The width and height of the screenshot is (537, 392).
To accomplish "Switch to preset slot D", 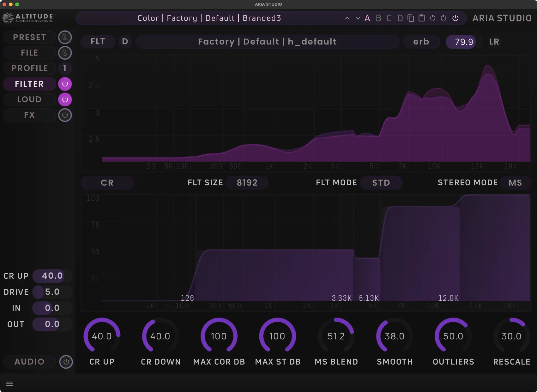I will tap(400, 18).
